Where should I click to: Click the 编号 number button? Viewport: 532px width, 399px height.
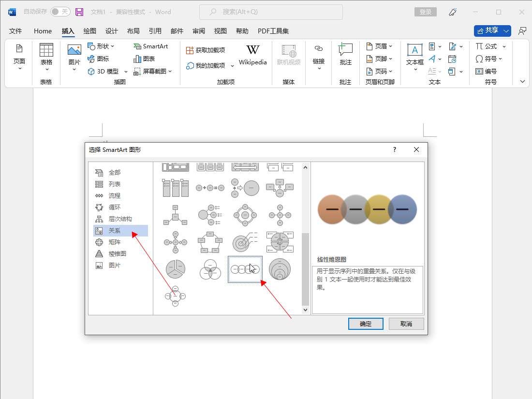click(486, 71)
